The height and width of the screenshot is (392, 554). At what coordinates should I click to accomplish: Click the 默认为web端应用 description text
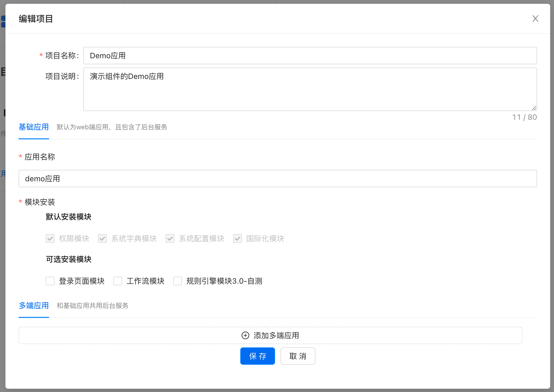[x=112, y=127]
